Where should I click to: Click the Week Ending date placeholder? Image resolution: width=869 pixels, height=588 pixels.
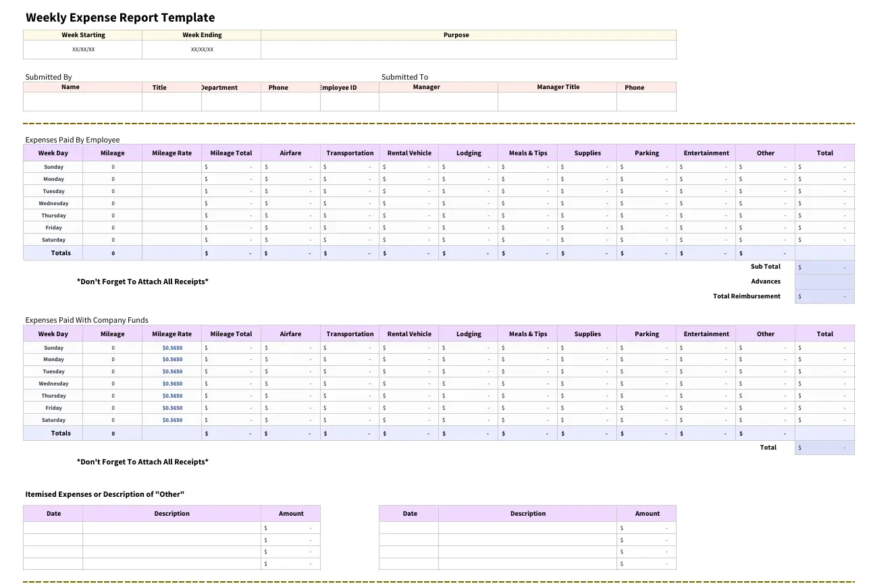click(x=202, y=49)
